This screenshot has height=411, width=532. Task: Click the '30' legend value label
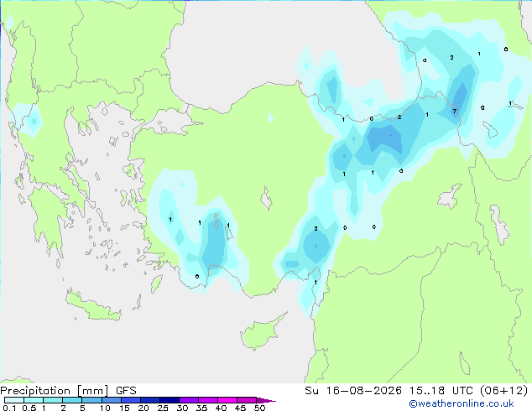click(182, 408)
